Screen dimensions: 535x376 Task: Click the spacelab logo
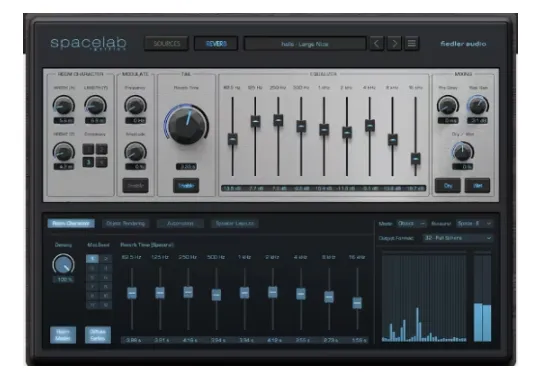[88, 44]
